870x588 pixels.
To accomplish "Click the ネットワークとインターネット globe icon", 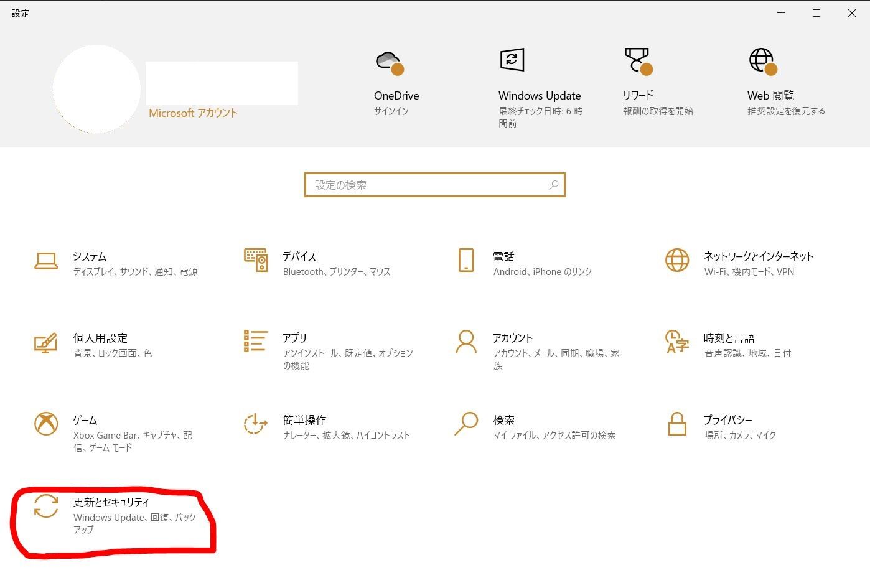I will [677, 260].
